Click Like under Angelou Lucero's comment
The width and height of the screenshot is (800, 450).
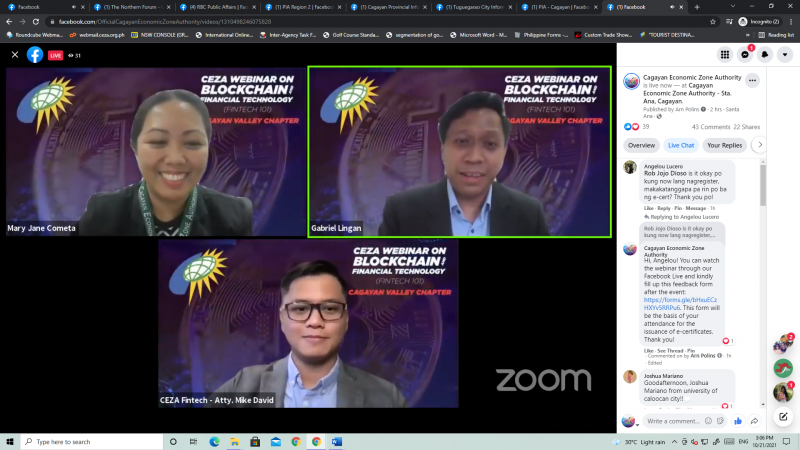[648, 208]
